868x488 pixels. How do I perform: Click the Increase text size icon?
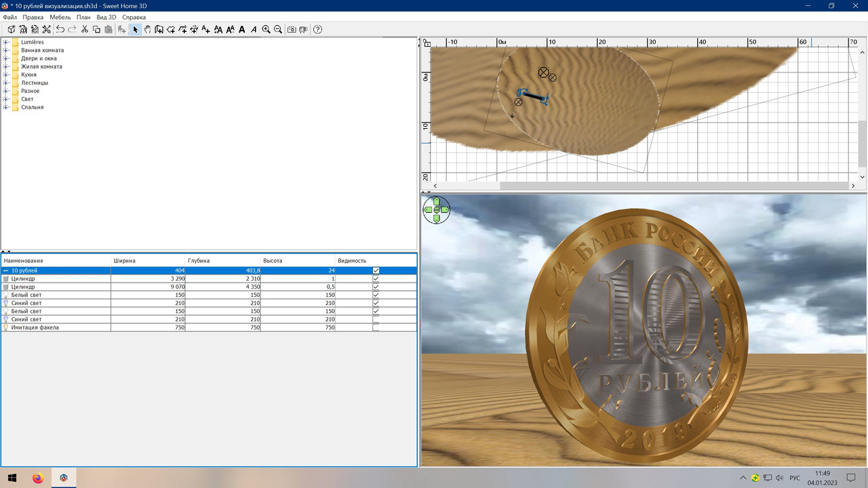tap(218, 30)
